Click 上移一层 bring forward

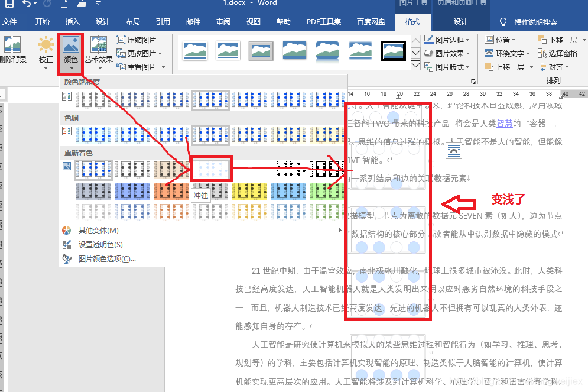(x=505, y=67)
